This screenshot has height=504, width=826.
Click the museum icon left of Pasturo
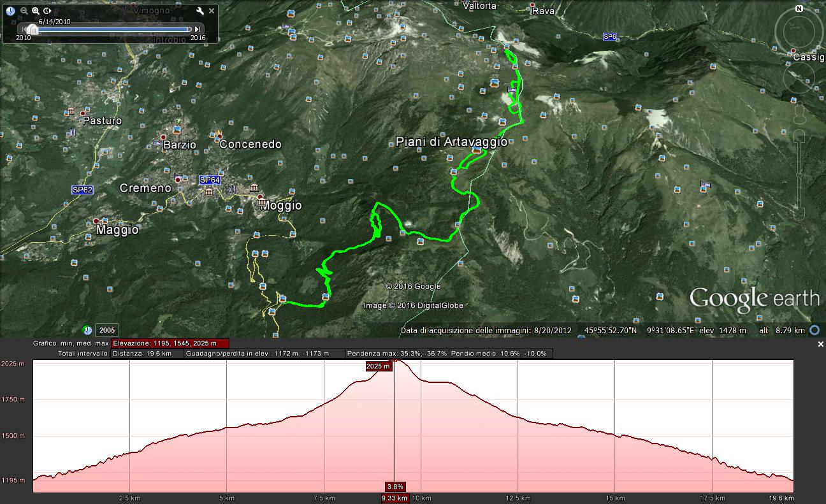[71, 112]
